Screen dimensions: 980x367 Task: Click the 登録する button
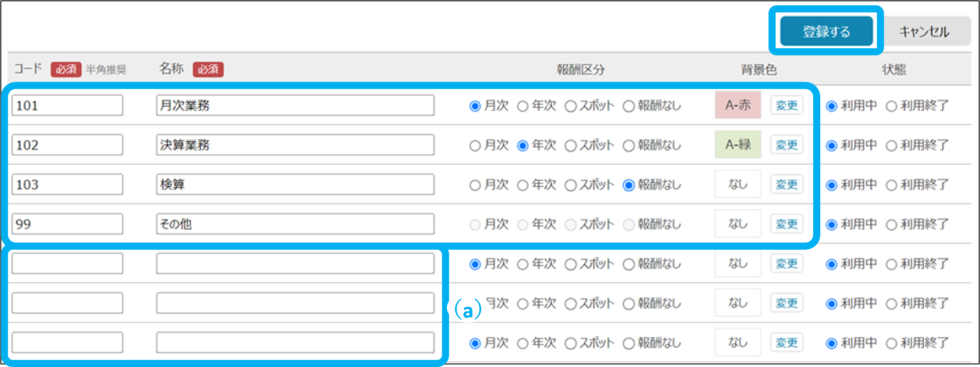pos(826,31)
